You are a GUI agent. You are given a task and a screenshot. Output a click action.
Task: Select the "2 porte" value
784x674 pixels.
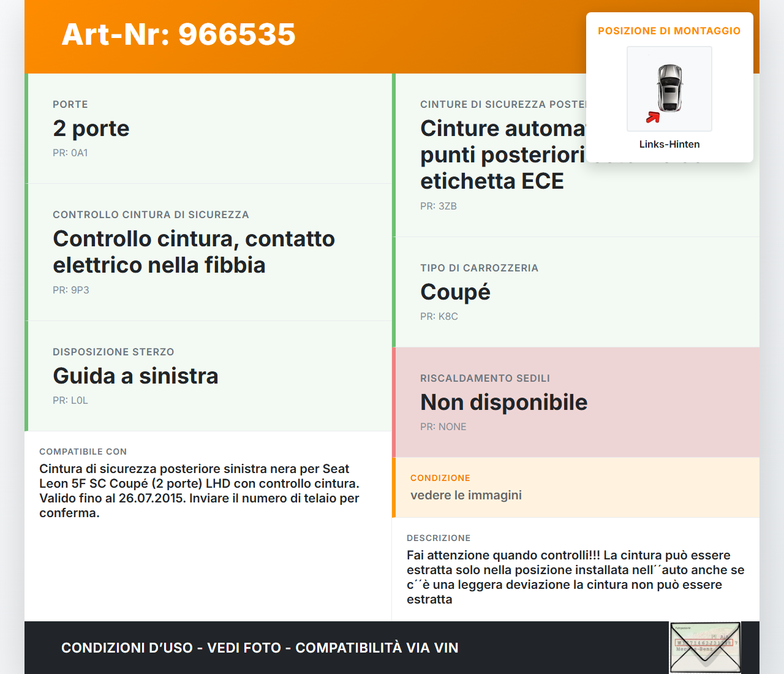(91, 128)
